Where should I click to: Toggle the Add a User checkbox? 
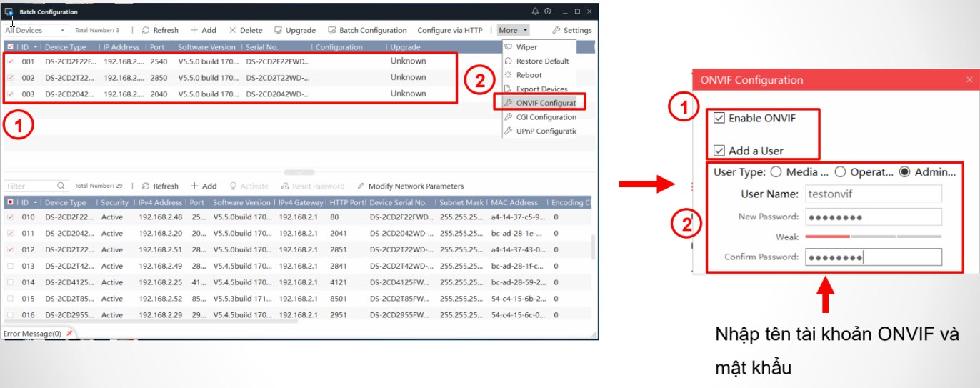[719, 151]
